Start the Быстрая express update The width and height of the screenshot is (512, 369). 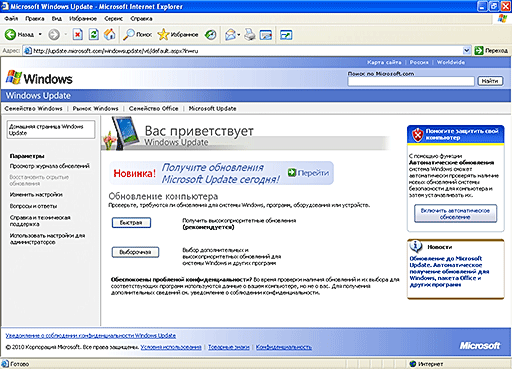tap(131, 223)
